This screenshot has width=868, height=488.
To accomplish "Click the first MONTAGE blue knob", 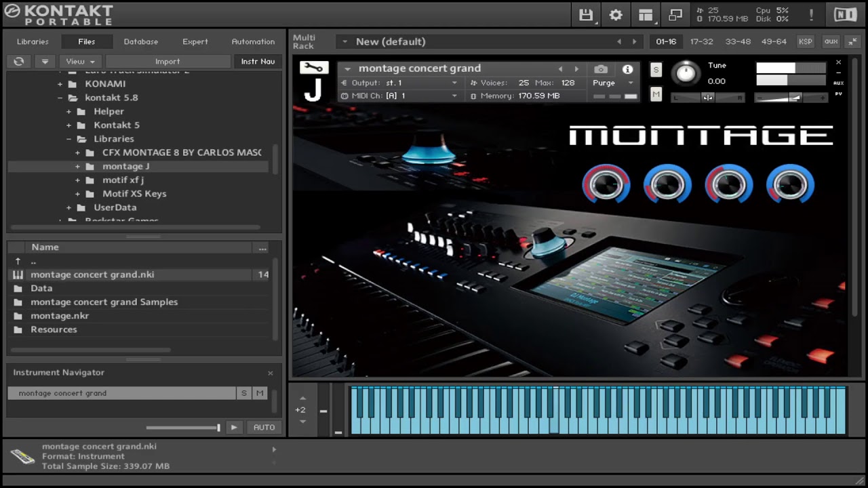I will coord(606,184).
